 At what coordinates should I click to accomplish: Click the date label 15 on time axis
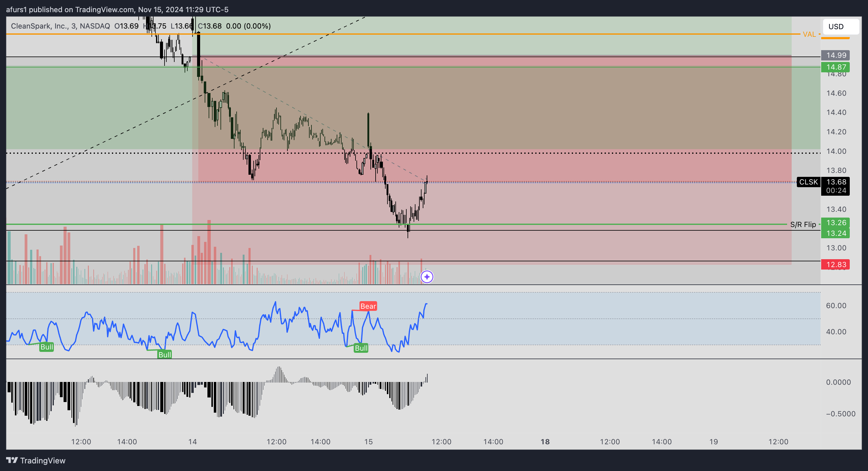(368, 442)
